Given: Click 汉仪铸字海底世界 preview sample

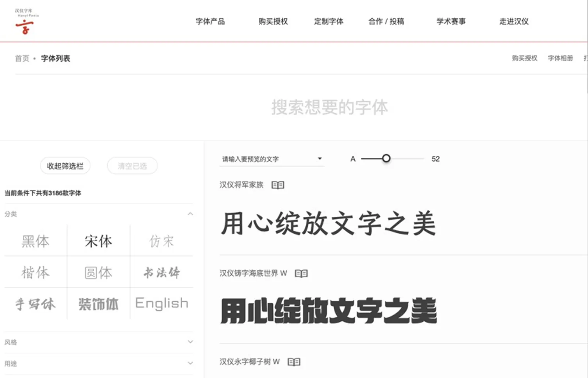Looking at the screenshot, I should pos(329,311).
